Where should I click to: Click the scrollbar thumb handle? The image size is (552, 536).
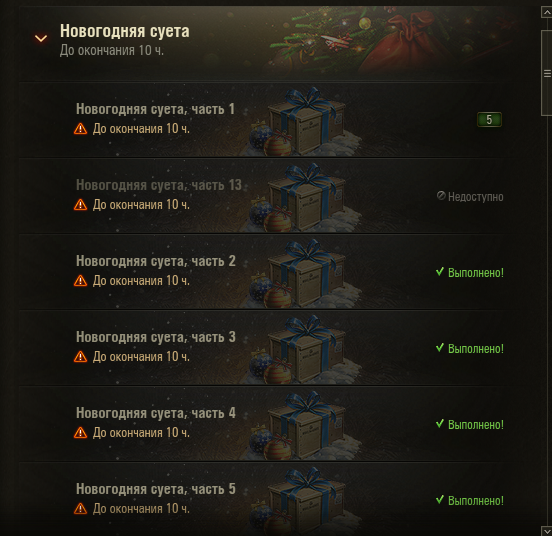pyautogui.click(x=546, y=73)
